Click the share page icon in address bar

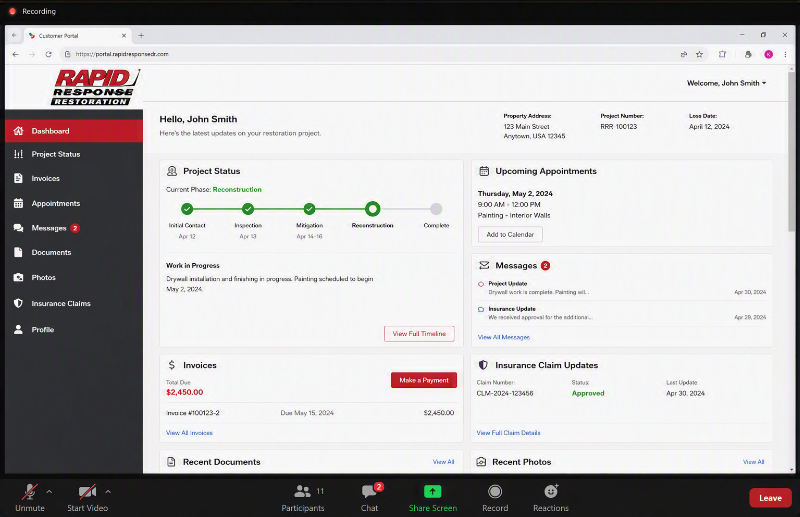click(x=684, y=54)
